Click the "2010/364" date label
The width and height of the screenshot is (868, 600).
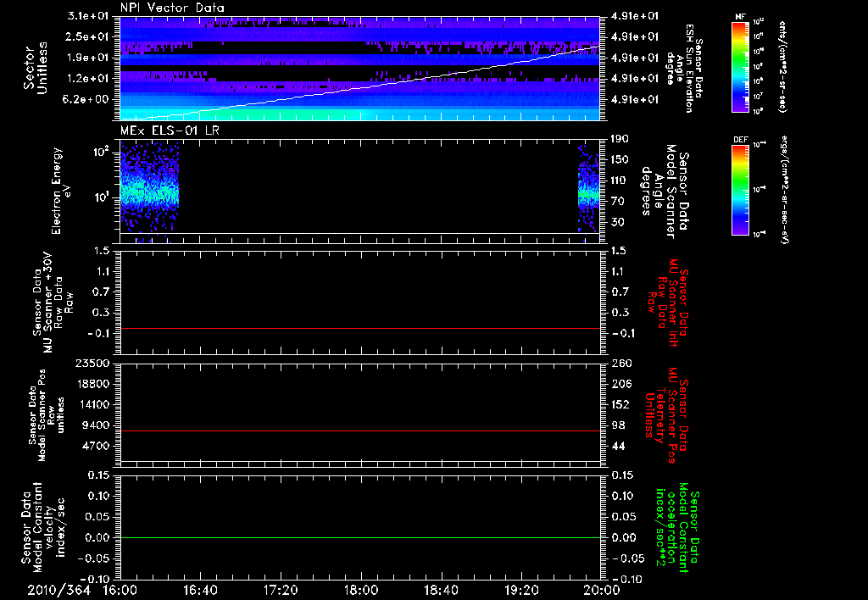(x=58, y=590)
